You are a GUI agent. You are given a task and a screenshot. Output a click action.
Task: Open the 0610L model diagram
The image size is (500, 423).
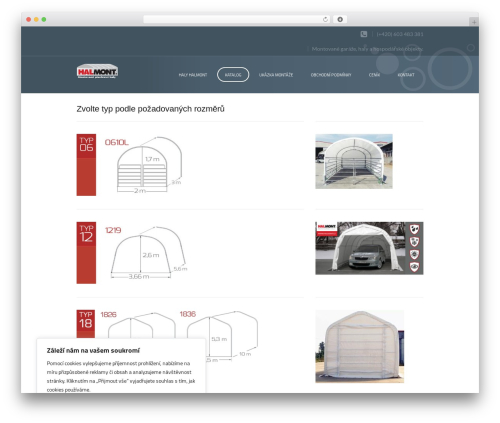[144, 164]
